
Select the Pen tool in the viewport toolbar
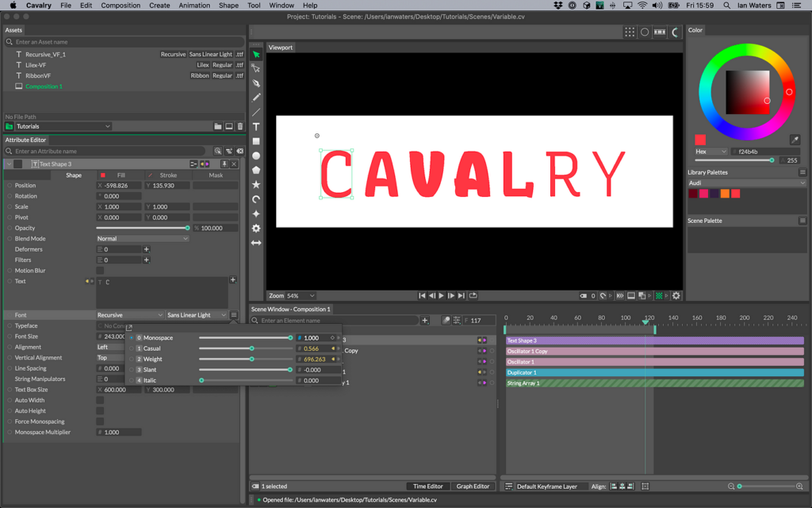click(x=255, y=85)
